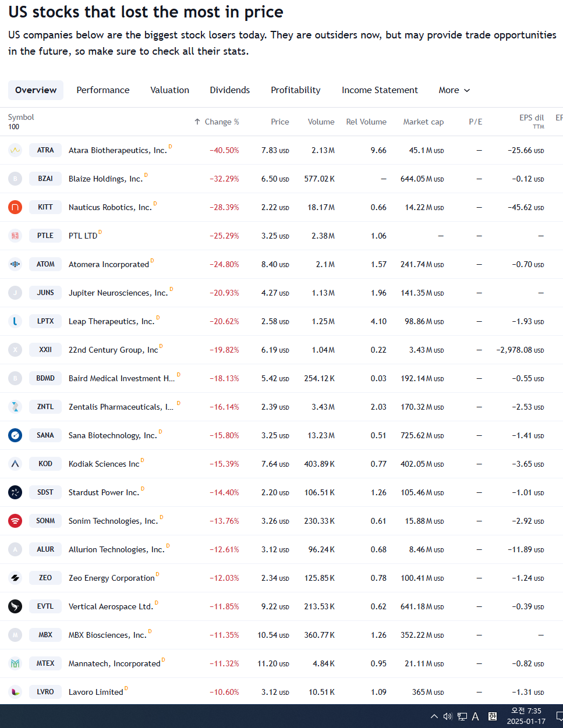Open the Nauticus Robotics, Inc. company link
563x728 pixels.
pos(110,207)
